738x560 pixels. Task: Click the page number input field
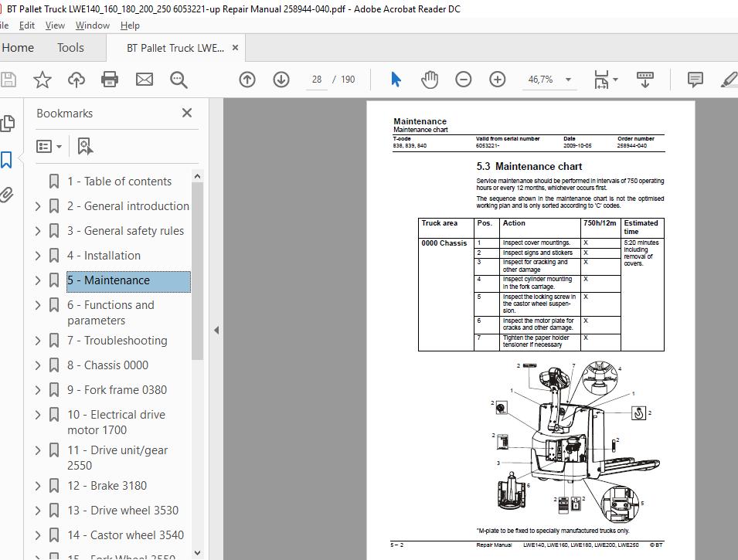pyautogui.click(x=317, y=80)
